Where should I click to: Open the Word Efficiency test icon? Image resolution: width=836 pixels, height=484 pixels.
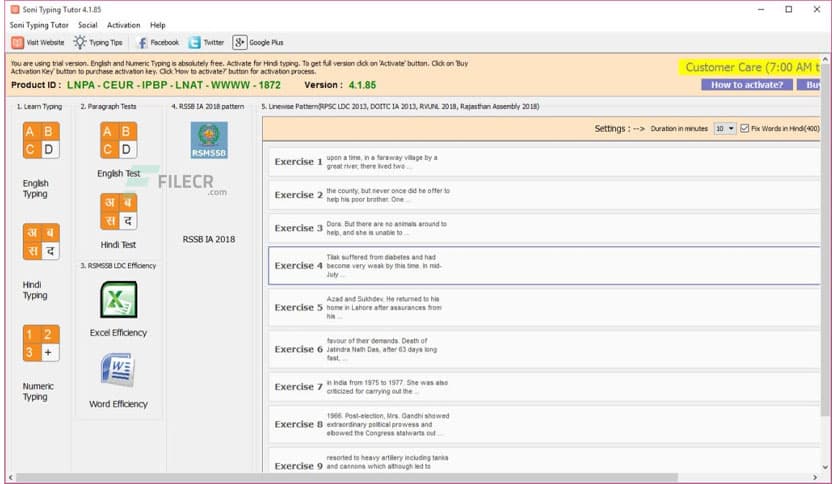pyautogui.click(x=118, y=370)
